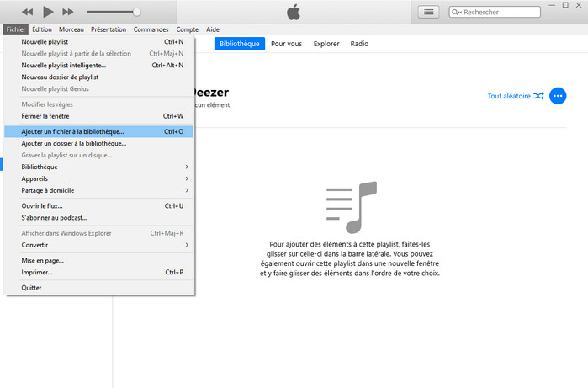Choose Mise en page…
The height and width of the screenshot is (388, 588).
98,260
